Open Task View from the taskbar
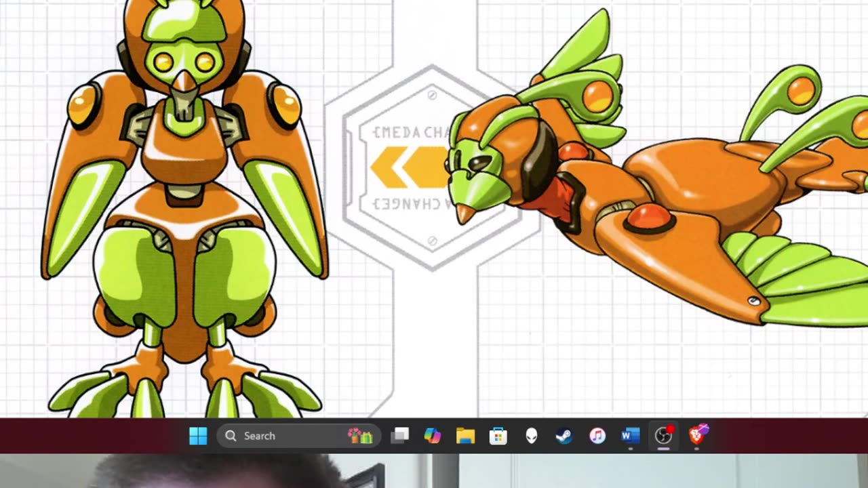This screenshot has width=868, height=488. pyautogui.click(x=399, y=436)
